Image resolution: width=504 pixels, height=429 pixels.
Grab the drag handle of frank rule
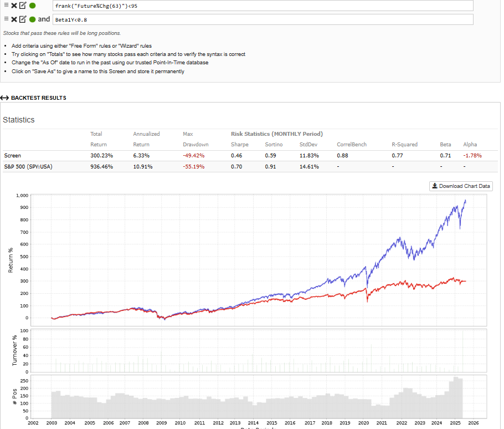point(6,6)
